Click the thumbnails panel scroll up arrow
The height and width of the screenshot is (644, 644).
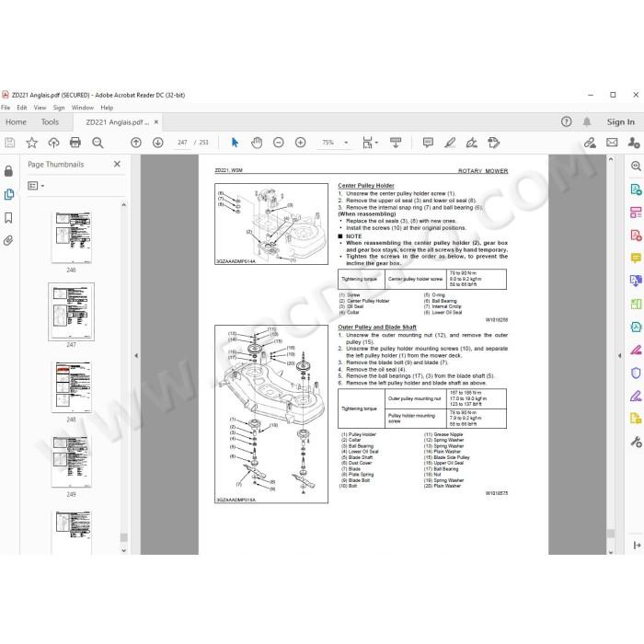[124, 204]
